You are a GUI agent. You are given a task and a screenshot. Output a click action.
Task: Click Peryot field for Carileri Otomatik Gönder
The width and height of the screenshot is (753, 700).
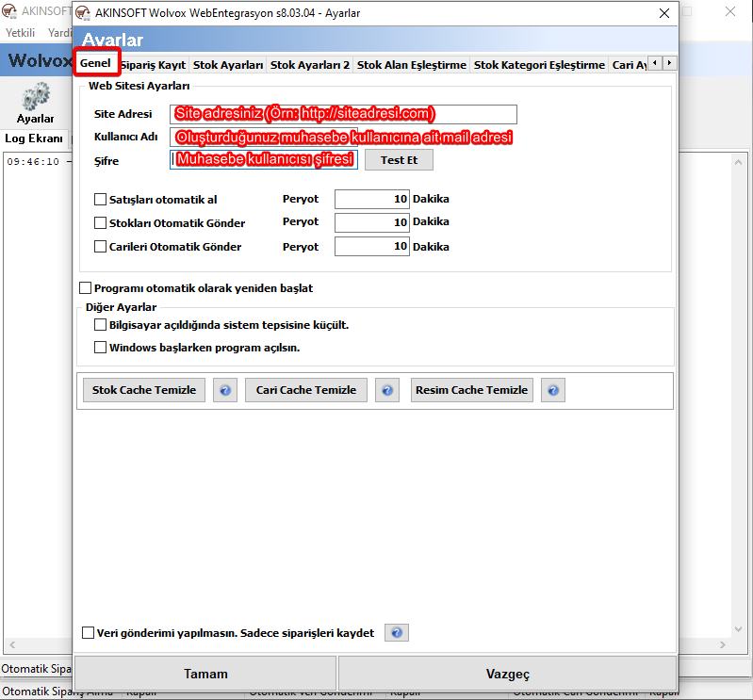(371, 246)
